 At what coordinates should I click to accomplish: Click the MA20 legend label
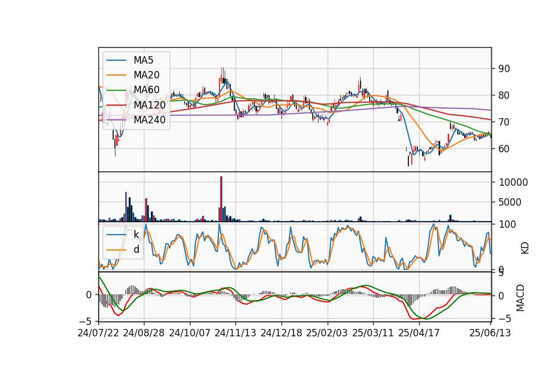pos(146,75)
